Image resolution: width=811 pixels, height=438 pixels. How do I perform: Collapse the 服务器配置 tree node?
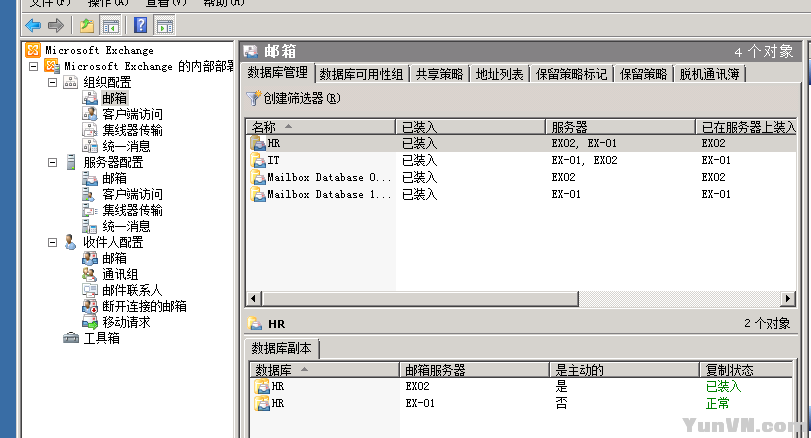pyautogui.click(x=52, y=162)
